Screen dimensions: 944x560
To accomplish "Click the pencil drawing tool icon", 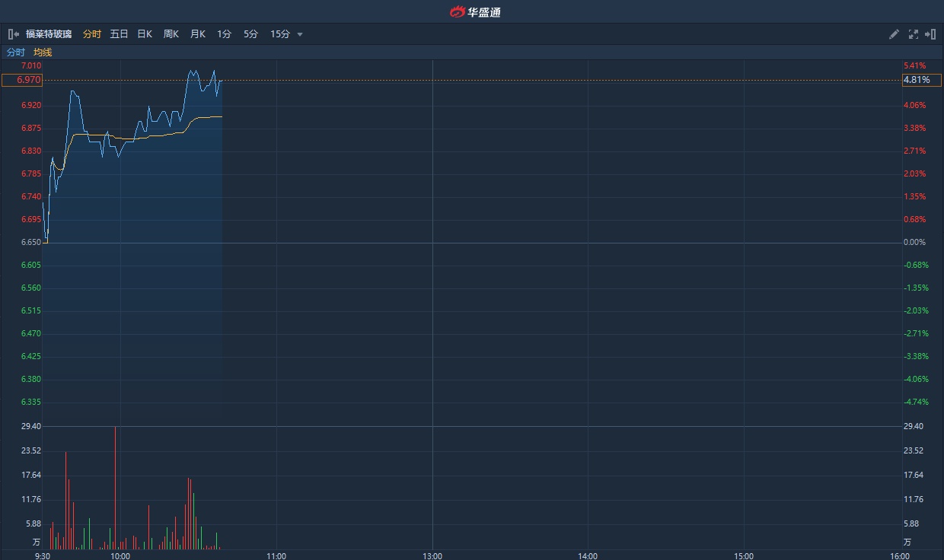I will [894, 34].
